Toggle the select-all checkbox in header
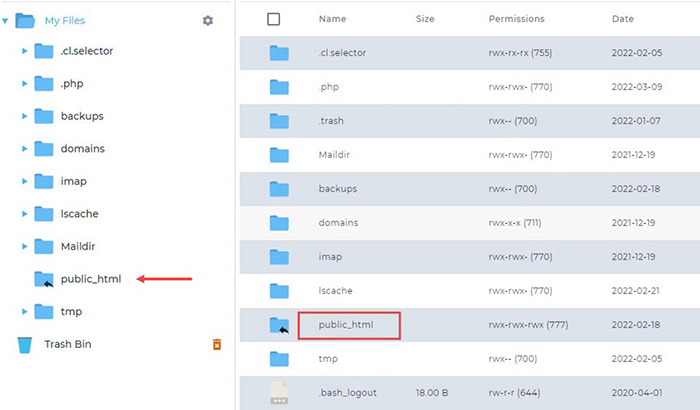Screen dimensions: 700x410 274,19
